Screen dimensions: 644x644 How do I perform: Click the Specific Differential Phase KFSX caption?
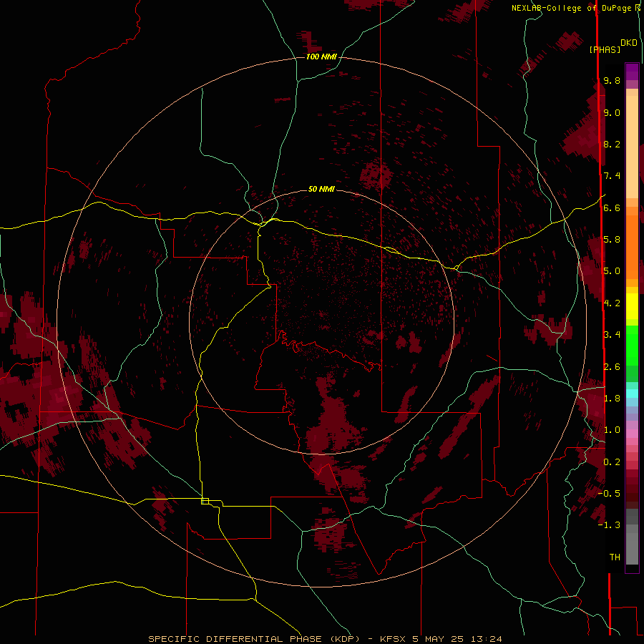tap(325, 639)
